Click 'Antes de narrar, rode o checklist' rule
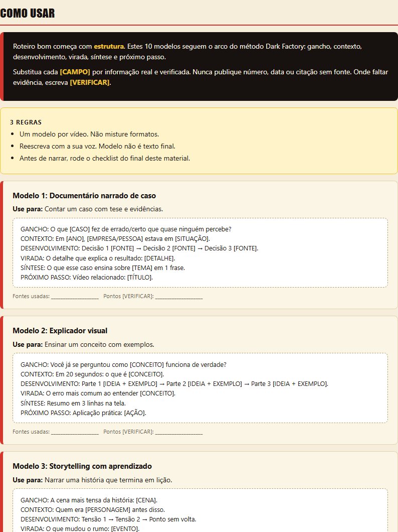The height and width of the screenshot is (532, 398). (105, 158)
